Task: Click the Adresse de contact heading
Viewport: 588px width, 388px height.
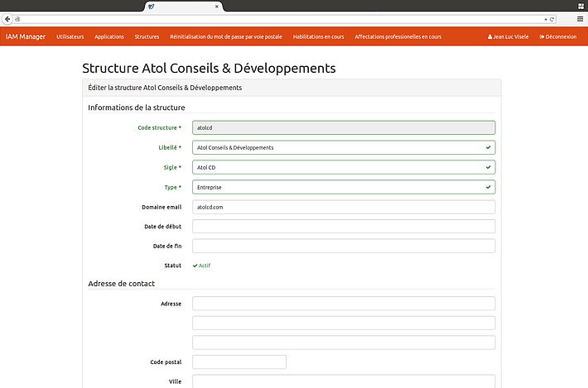Action: [122, 284]
